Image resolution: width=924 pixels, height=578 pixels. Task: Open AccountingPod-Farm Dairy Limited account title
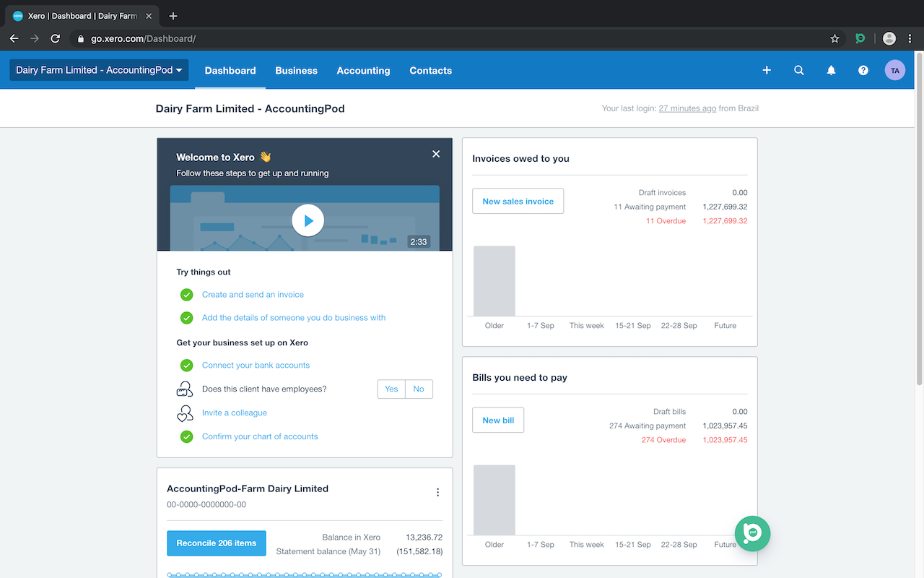(x=248, y=488)
